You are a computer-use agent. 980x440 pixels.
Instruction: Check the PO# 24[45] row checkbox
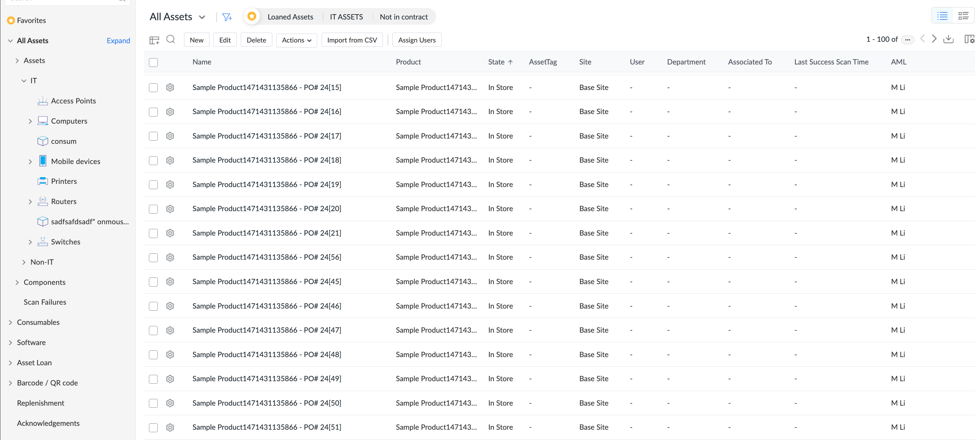pyautogui.click(x=153, y=282)
